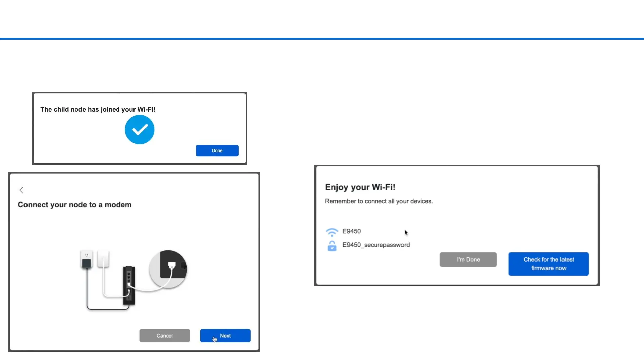The image size is (644, 362).
Task: Click 'Remember to connect all your devices.' text
Action: pos(379,201)
